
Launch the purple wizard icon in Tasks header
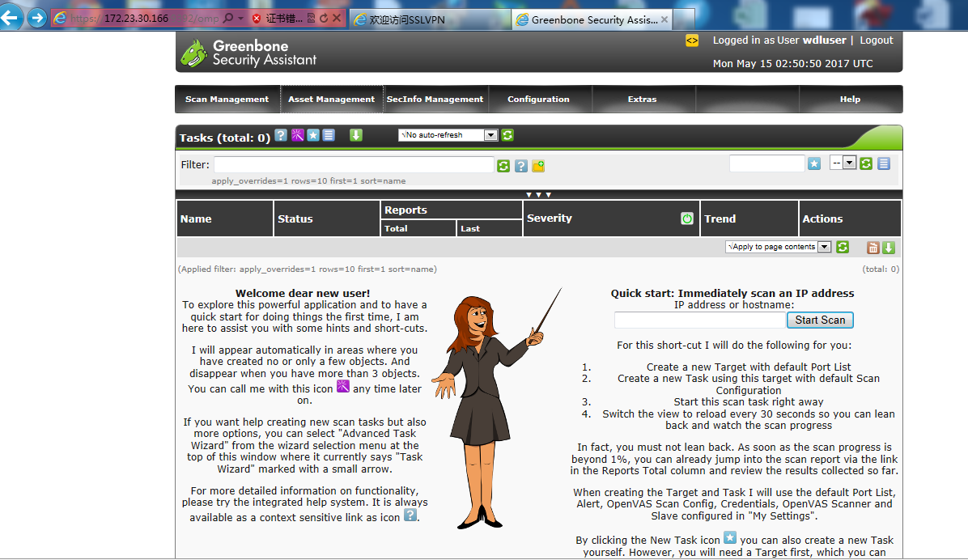298,135
